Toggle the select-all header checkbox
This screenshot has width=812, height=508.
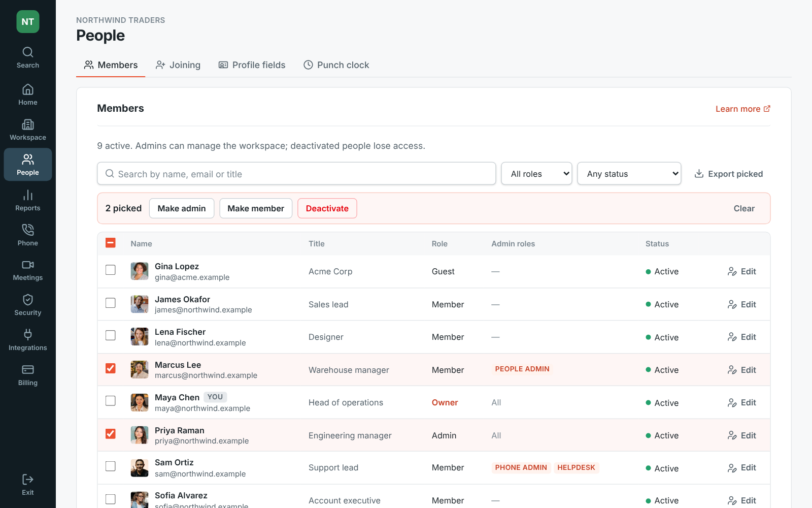(111, 243)
